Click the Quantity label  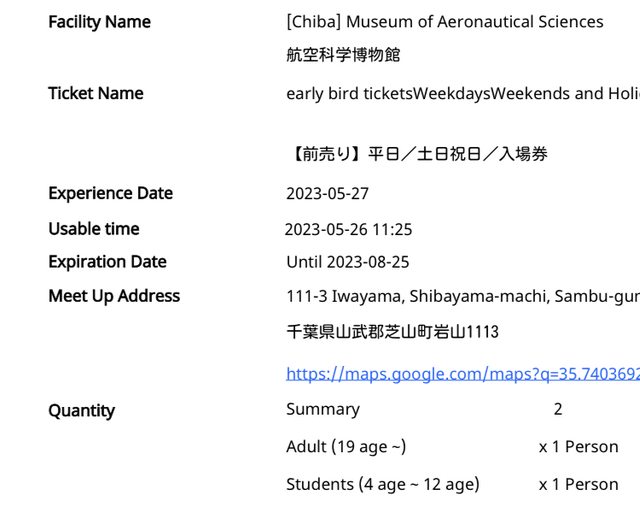(x=81, y=410)
